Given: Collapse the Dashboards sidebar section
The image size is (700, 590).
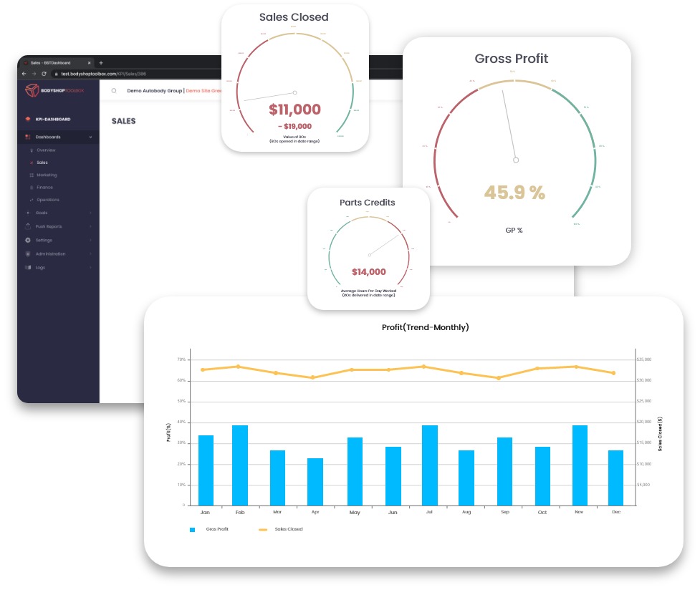Looking at the screenshot, I should (x=90, y=137).
